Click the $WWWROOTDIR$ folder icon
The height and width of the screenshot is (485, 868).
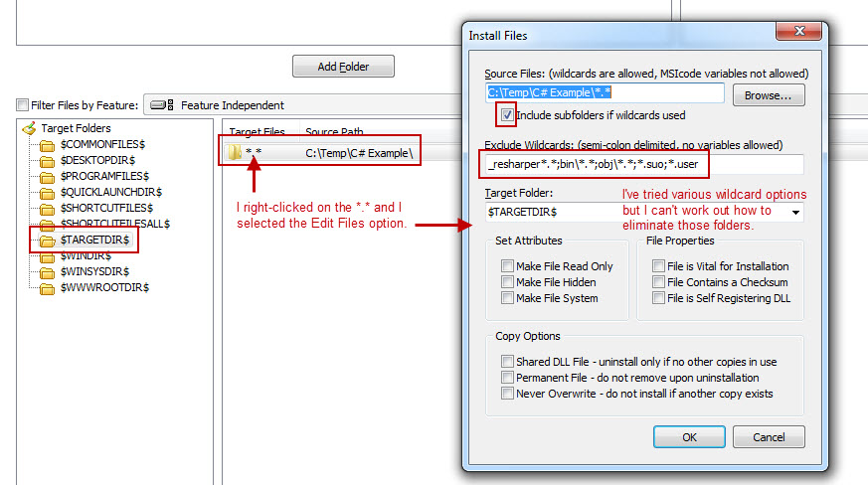pyautogui.click(x=47, y=288)
